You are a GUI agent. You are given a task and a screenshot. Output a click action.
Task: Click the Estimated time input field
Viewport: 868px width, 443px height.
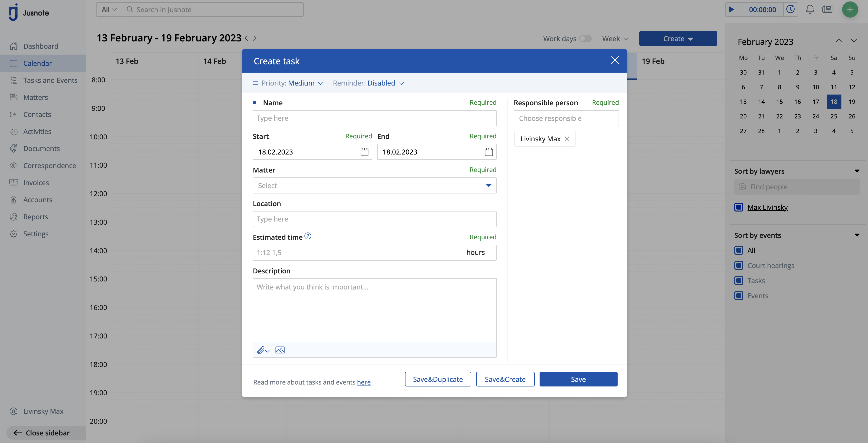tap(354, 253)
